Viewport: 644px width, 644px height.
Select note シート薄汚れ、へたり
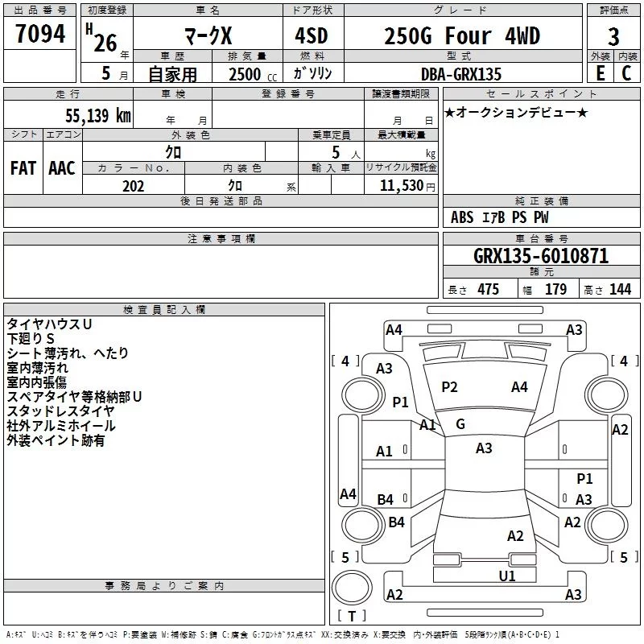pyautogui.click(x=68, y=353)
